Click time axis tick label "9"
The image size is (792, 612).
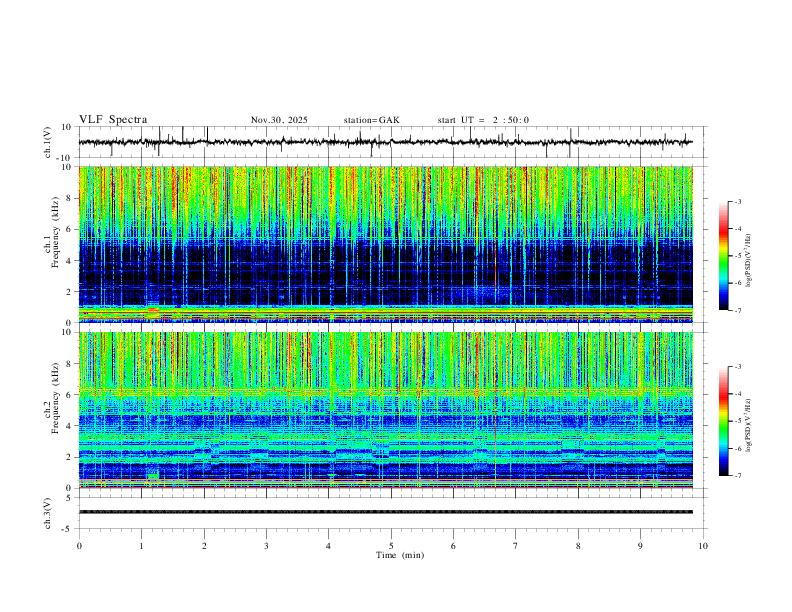pyautogui.click(x=640, y=546)
